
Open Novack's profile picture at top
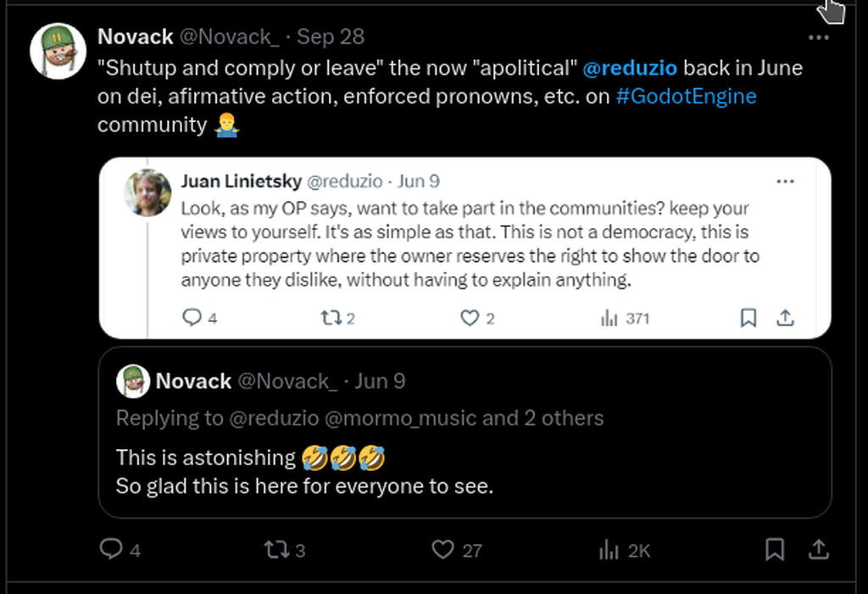(x=58, y=51)
